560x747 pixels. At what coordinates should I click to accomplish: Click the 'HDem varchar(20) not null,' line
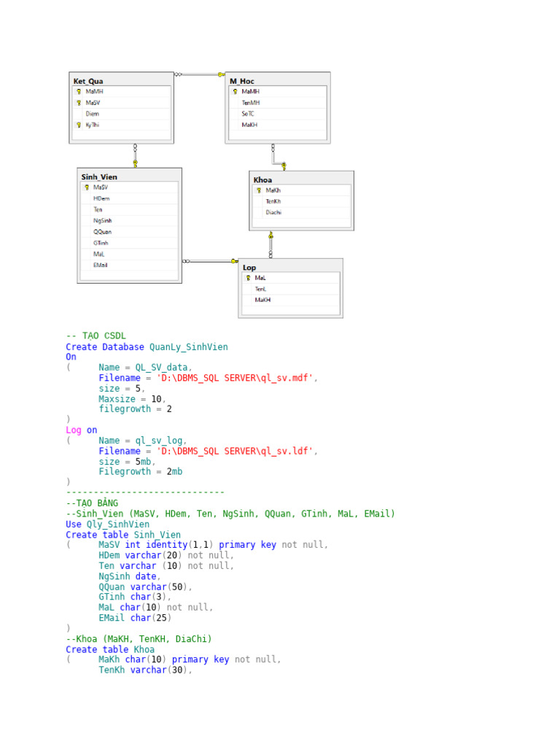coord(166,555)
